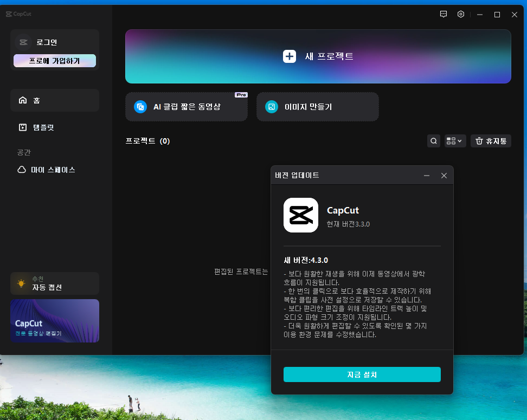Click the Pro badge on AI clip card
The width and height of the screenshot is (527, 420).
tap(241, 95)
